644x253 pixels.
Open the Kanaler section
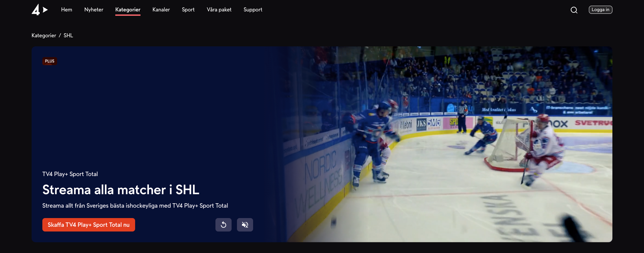[x=161, y=10]
